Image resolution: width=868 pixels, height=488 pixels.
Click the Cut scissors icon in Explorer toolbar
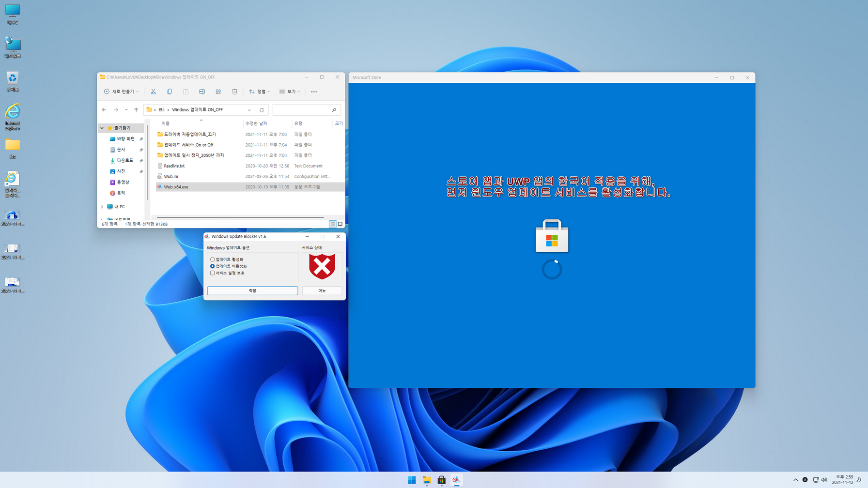(153, 91)
